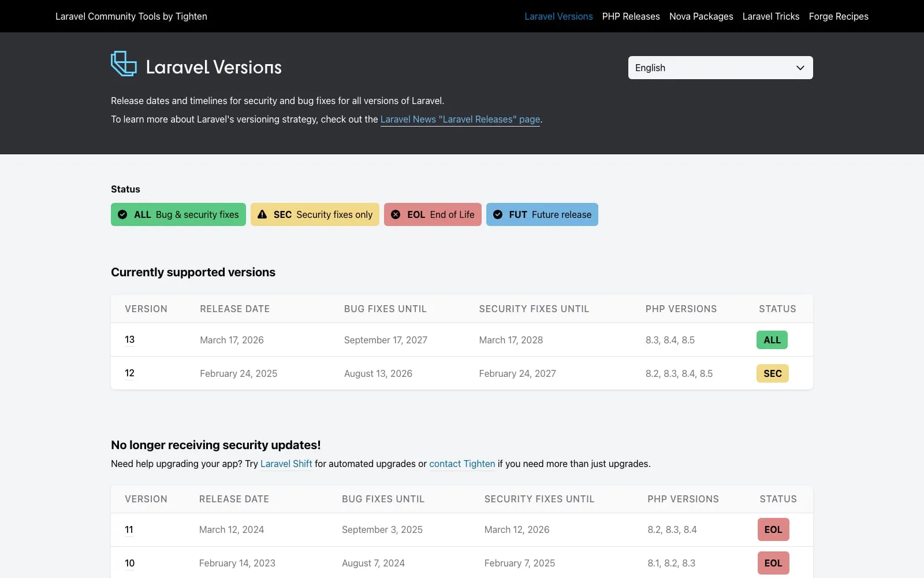Expand language selector using chevron arrow
The width and height of the screenshot is (924, 578).
[800, 68]
